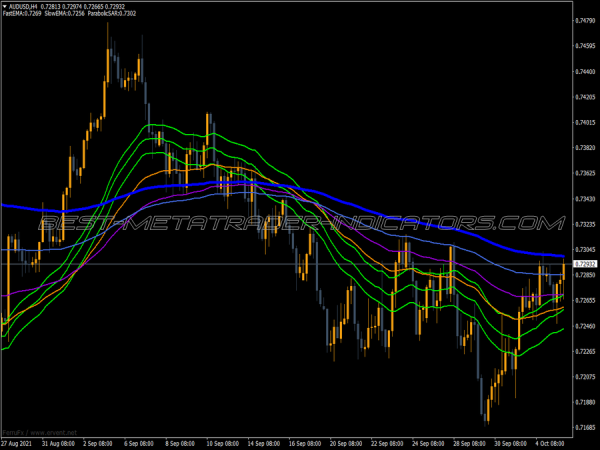Click the 30 Sep 08:00 time label
This screenshot has height=450, width=600.
510,444
